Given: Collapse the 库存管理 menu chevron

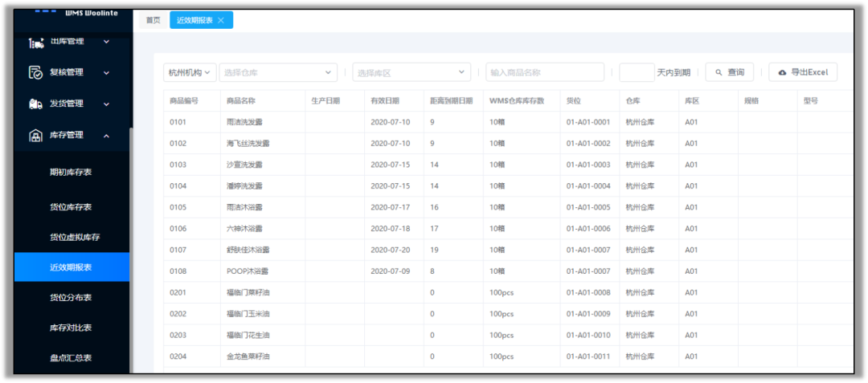Looking at the screenshot, I should (106, 136).
